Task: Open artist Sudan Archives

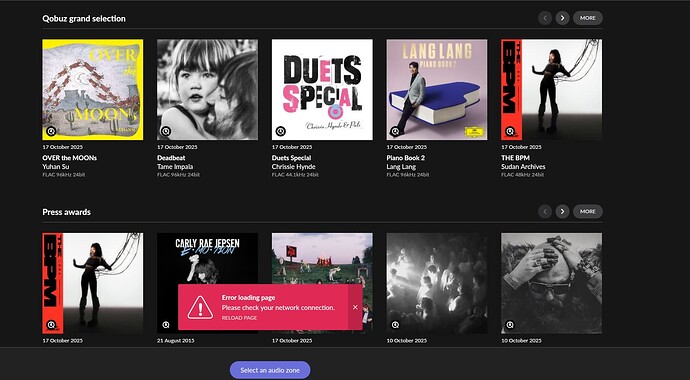Action: [523, 167]
